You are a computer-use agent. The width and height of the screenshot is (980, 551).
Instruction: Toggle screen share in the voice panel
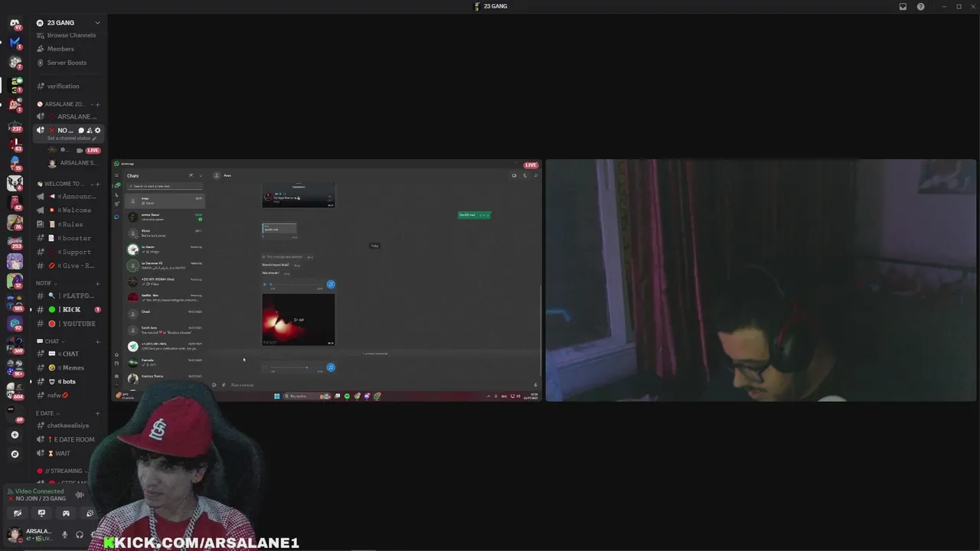coord(41,514)
